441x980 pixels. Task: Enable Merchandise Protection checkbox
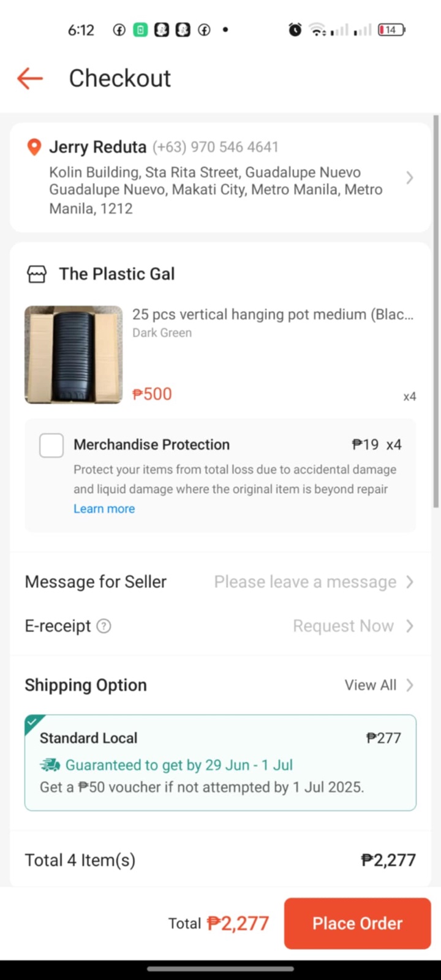(51, 445)
